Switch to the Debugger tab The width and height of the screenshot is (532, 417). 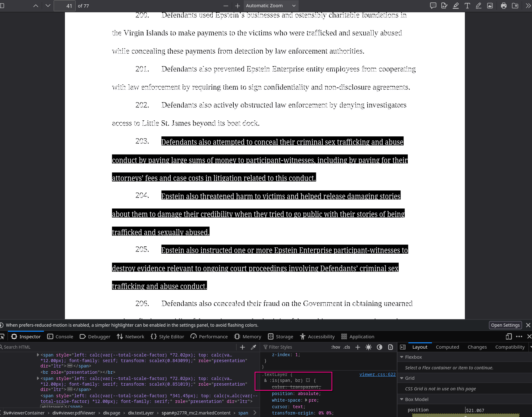pos(95,336)
